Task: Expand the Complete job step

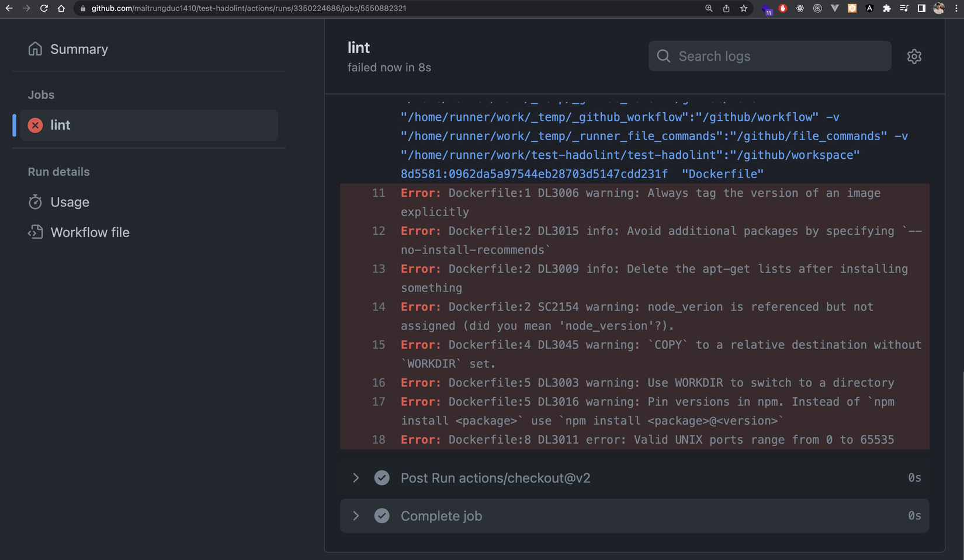Action: pos(356,516)
